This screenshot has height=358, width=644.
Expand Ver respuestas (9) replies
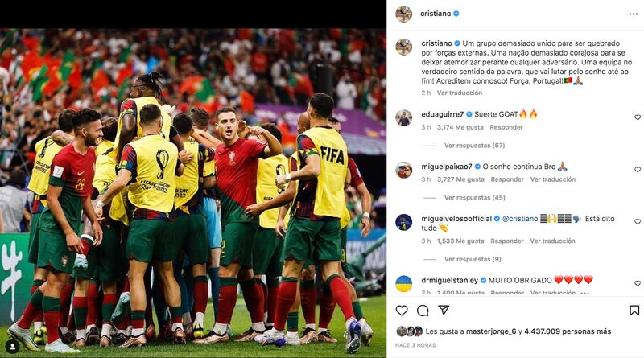pyautogui.click(x=473, y=259)
